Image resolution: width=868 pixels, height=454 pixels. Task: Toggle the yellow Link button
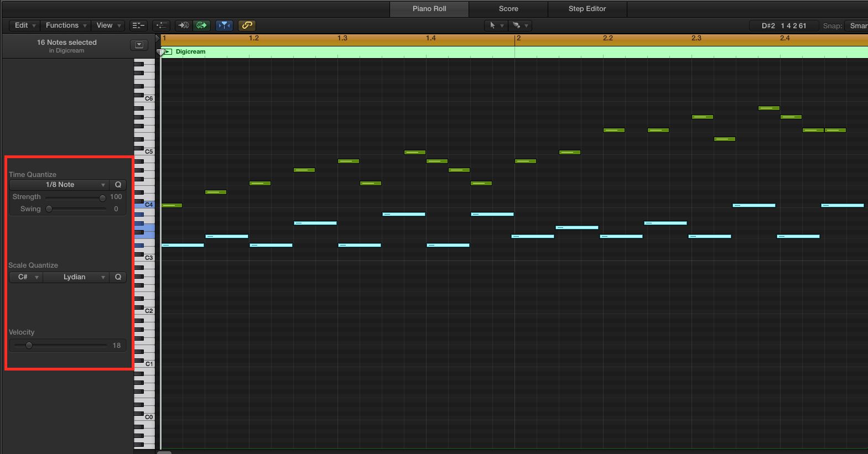tap(247, 25)
